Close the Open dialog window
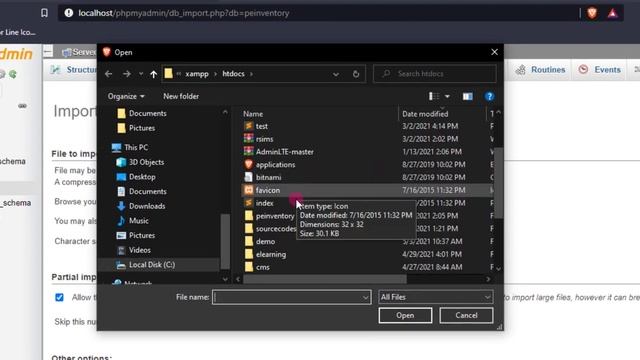 [494, 52]
